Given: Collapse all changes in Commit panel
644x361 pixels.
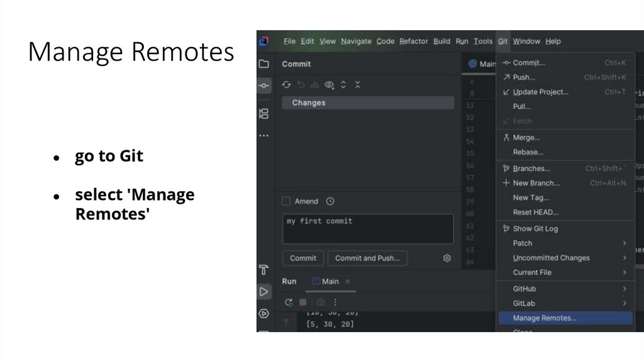Looking at the screenshot, I should [357, 85].
